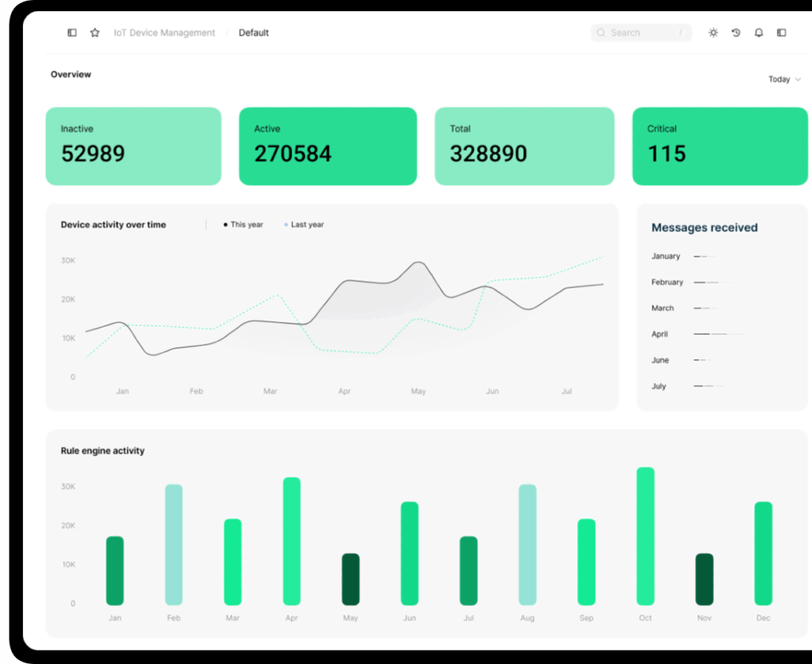Click the Overview section heading
Screen dimensions: 812x664
coord(71,74)
